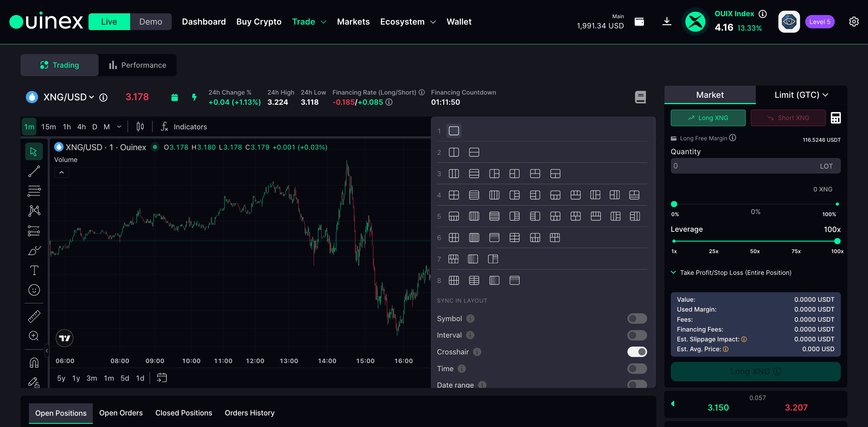Toggle Interval sync in layout
Screen dimensions: 868x427
tap(637, 335)
